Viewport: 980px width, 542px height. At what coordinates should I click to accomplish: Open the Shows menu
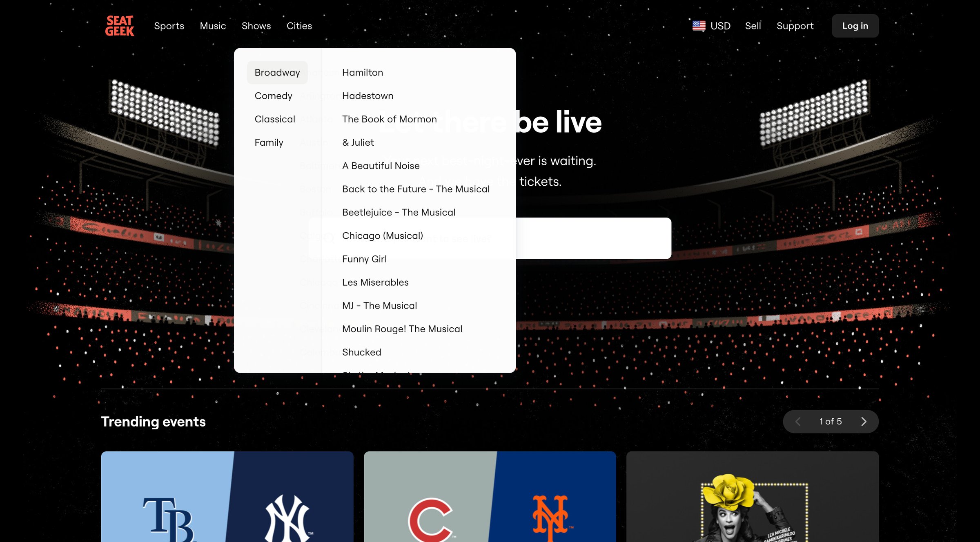[x=256, y=26]
